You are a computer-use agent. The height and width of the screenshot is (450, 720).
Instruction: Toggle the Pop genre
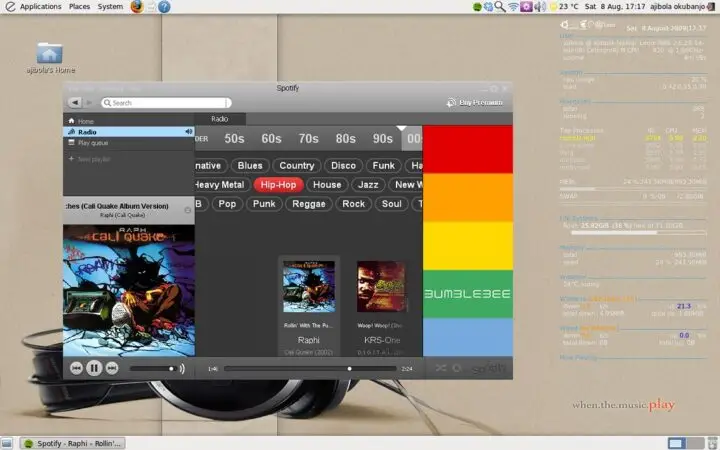click(x=227, y=204)
